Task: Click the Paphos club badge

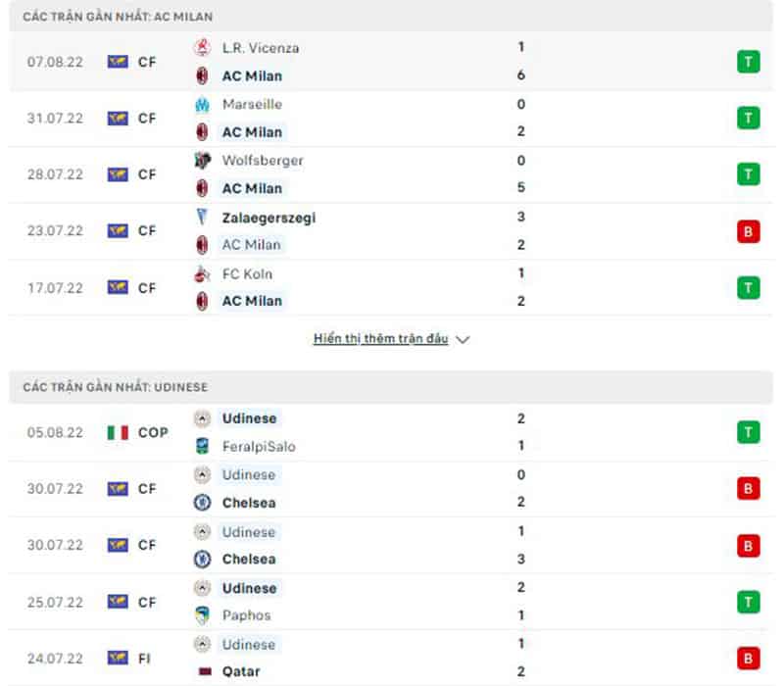Action: click(203, 615)
